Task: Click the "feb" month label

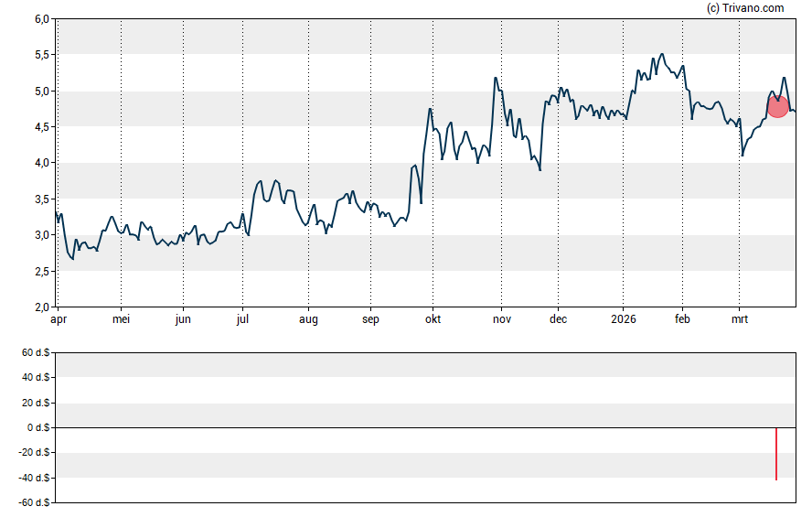Action: [x=682, y=319]
